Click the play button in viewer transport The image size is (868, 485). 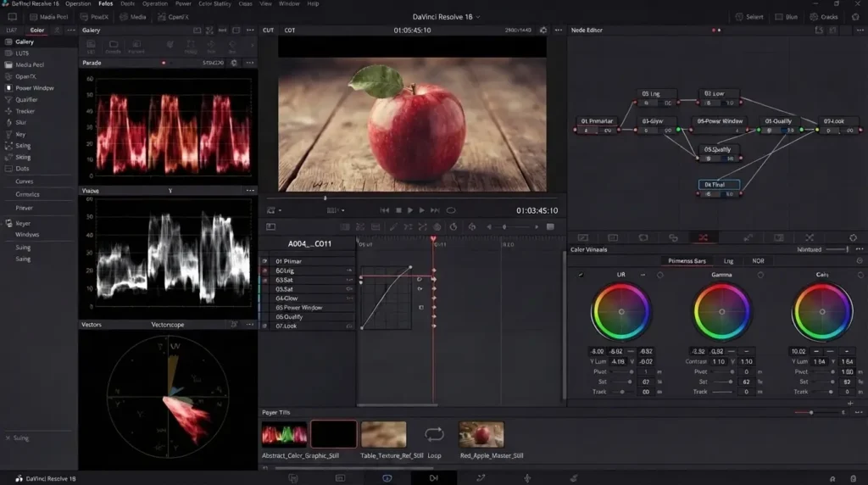point(410,210)
